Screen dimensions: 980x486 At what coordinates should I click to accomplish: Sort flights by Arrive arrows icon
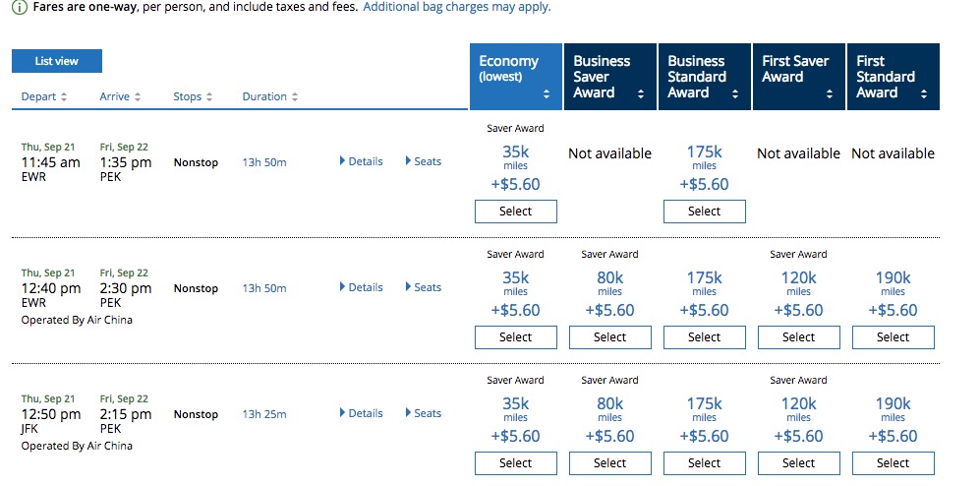click(138, 97)
